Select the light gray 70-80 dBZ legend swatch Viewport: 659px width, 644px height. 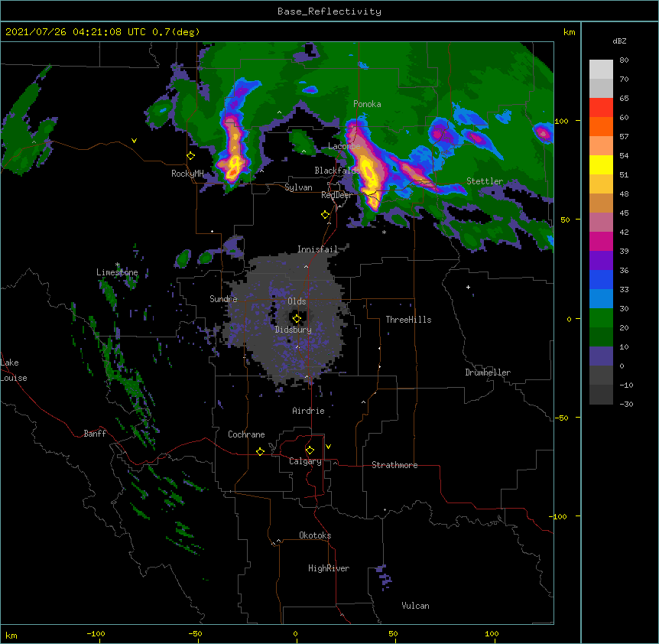[x=601, y=70]
